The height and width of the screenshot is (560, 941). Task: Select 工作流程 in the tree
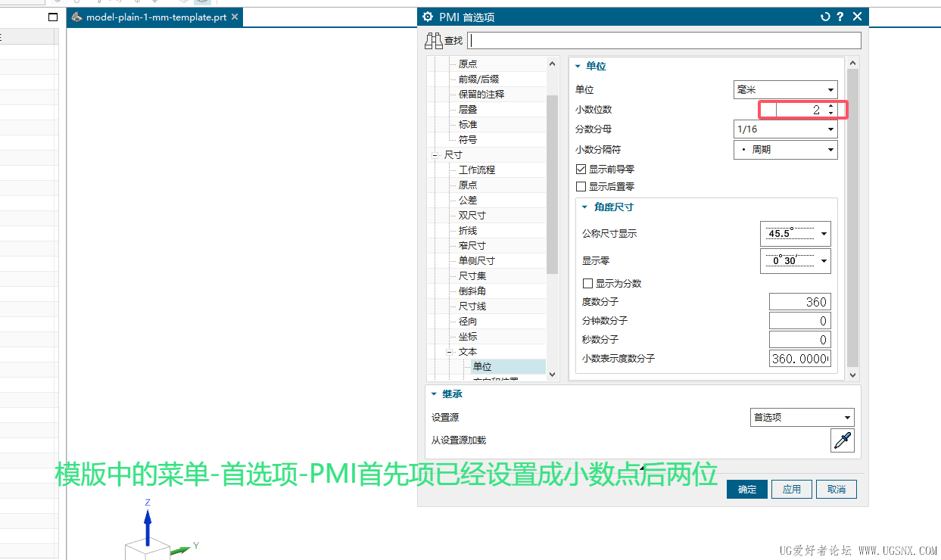click(477, 170)
